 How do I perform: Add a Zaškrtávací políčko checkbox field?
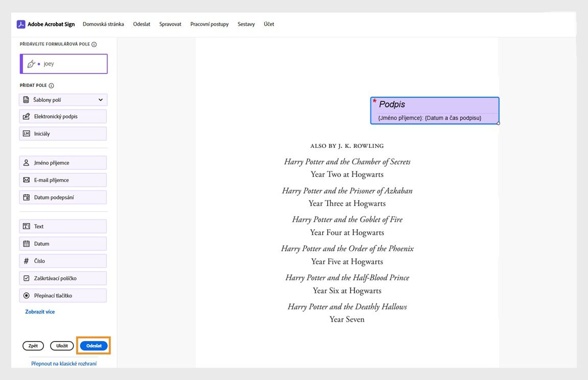(x=63, y=278)
